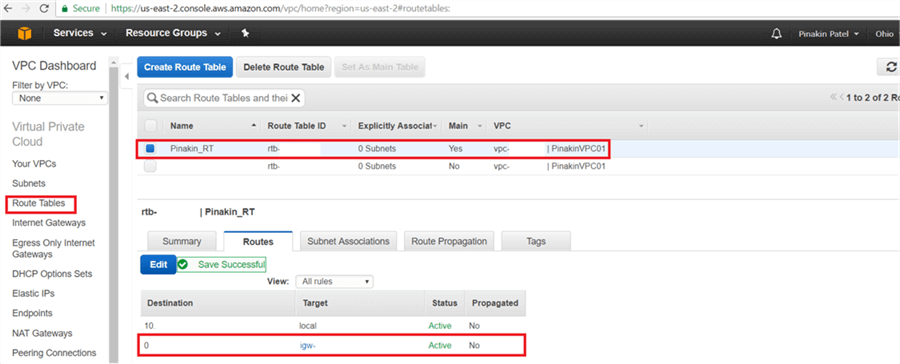Click the AWS orange cube home icon
Screen dimensions: 900x364
pyautogui.click(x=24, y=33)
